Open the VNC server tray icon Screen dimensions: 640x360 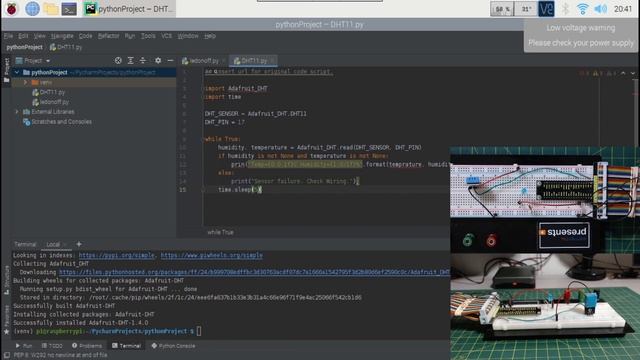pos(546,9)
